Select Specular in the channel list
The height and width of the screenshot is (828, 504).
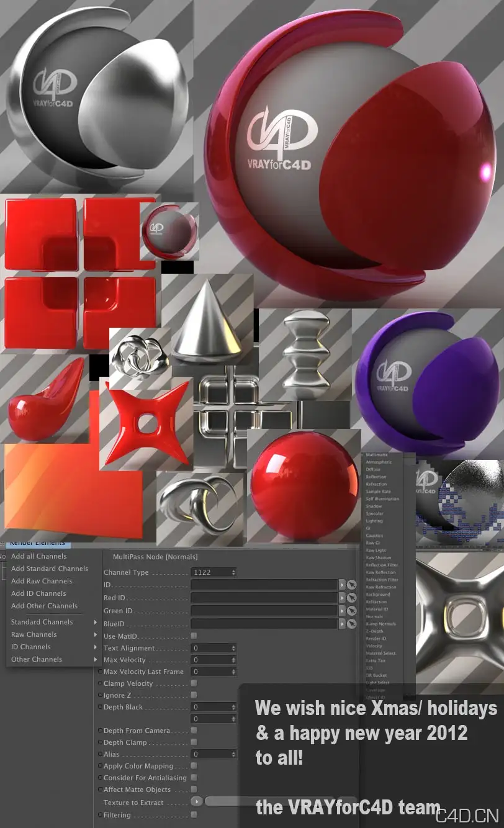[375, 514]
